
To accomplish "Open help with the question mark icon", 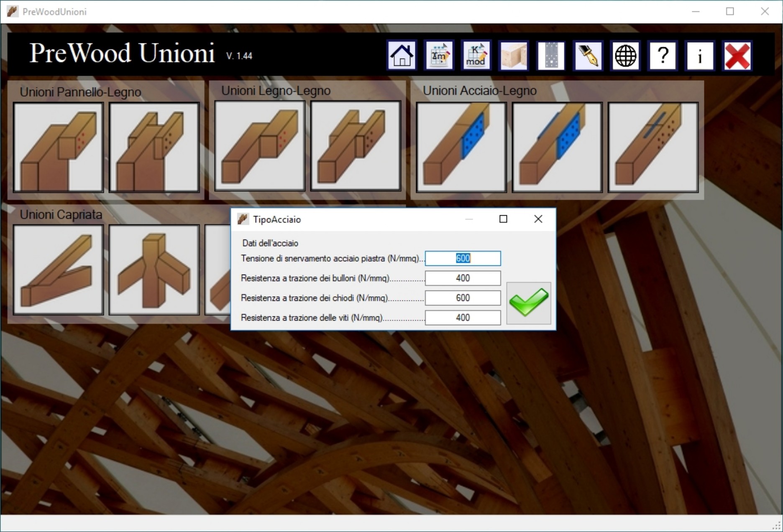I will click(x=663, y=55).
